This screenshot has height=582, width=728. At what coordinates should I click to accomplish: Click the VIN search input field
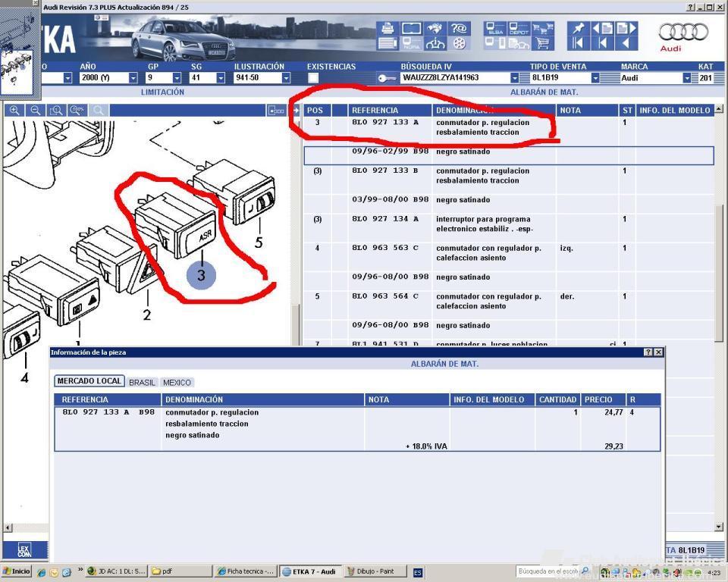tap(454, 78)
